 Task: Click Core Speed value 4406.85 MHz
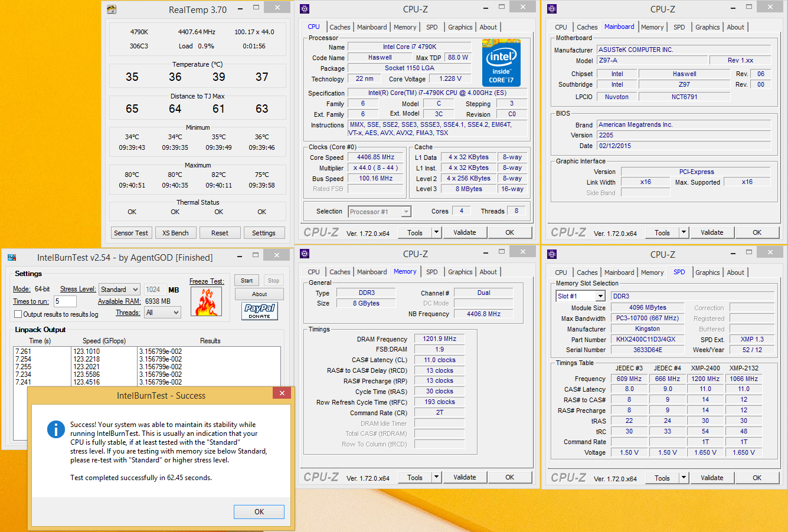click(375, 157)
